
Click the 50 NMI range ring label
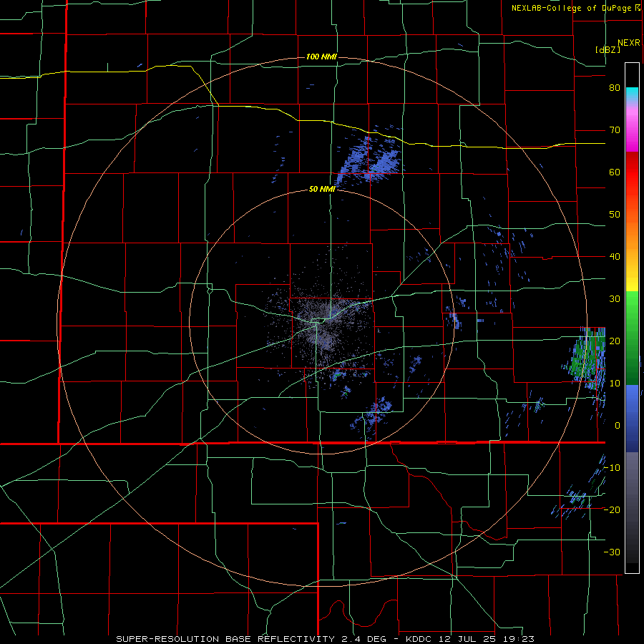click(x=322, y=190)
